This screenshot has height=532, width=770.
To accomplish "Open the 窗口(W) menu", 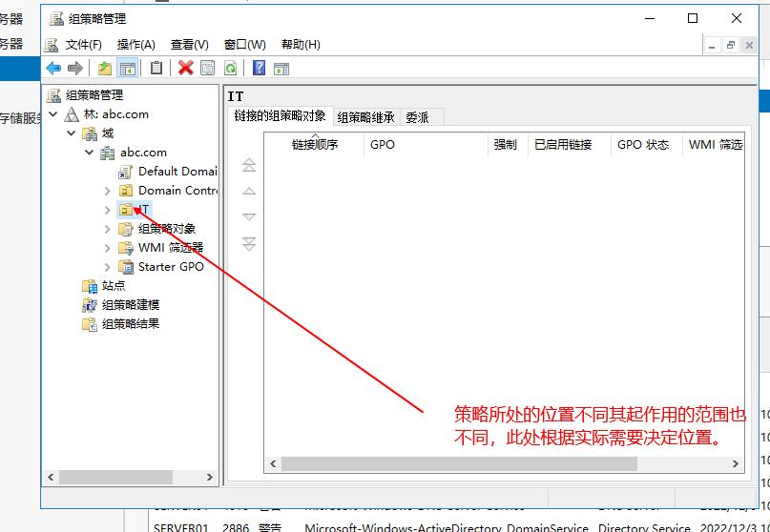I will (x=244, y=45).
